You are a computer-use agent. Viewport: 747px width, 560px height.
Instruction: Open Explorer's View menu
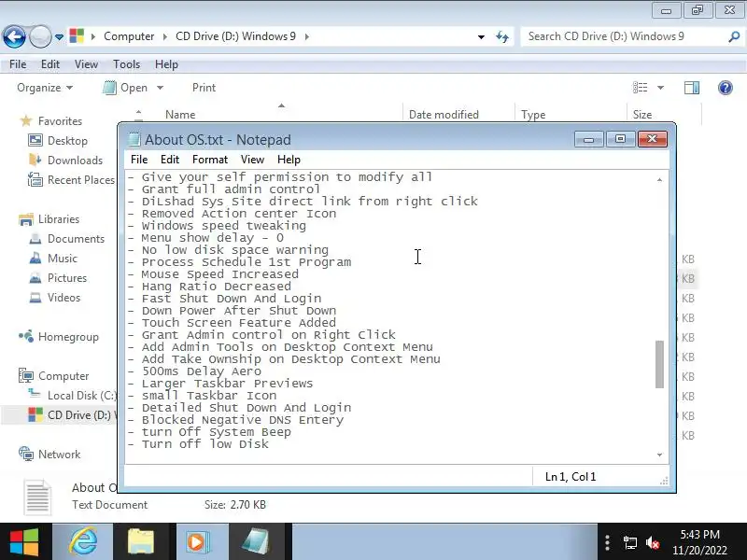pos(86,64)
